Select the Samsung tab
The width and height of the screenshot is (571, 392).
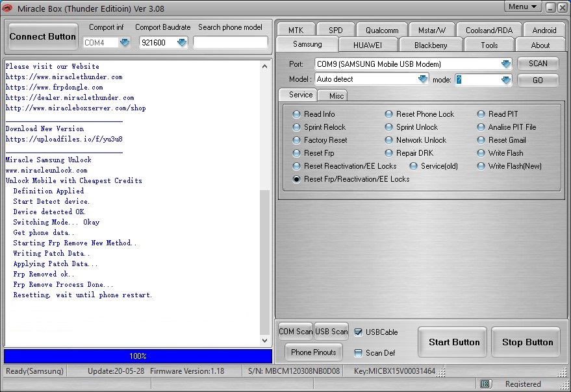(x=307, y=44)
